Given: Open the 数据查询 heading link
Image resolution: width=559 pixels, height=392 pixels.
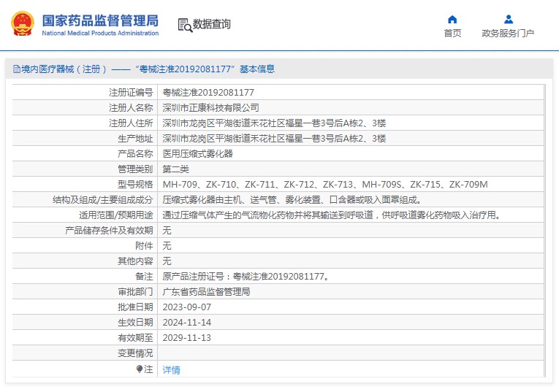Looking at the screenshot, I should 212,24.
